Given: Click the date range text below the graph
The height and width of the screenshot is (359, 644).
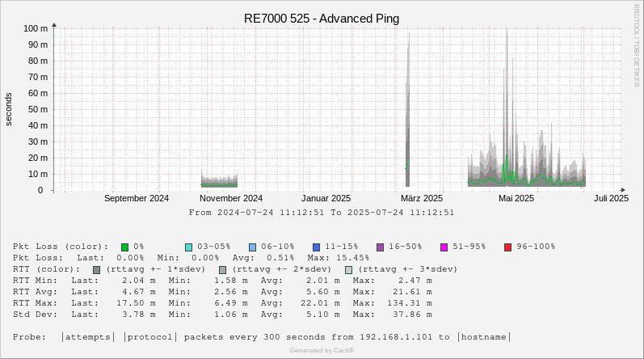Looking at the screenshot, I should [322, 213].
